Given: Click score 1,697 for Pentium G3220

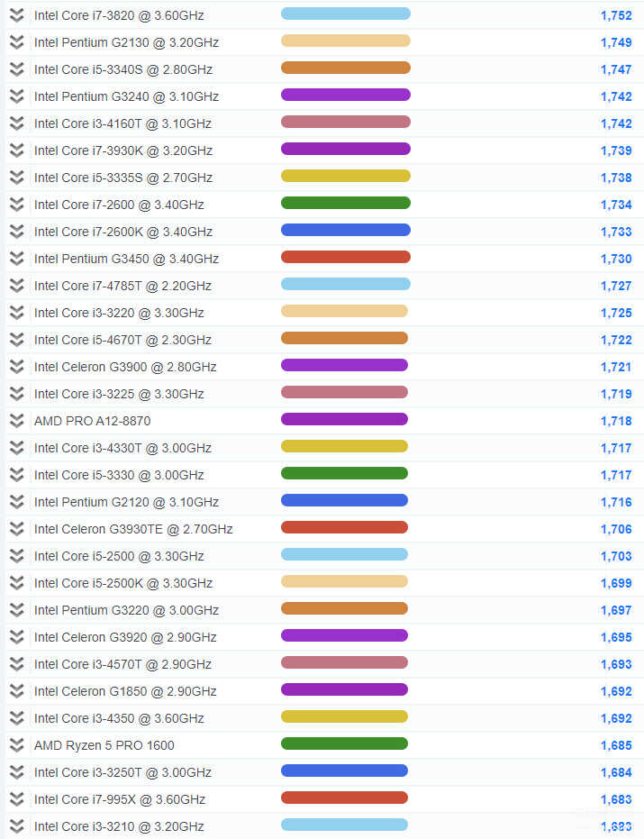Looking at the screenshot, I should 616,610.
